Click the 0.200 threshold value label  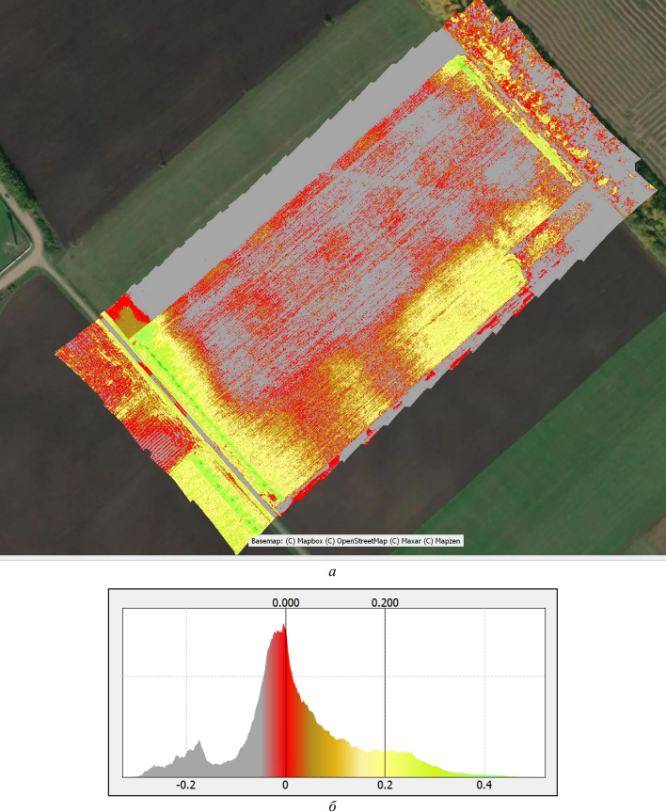click(385, 602)
